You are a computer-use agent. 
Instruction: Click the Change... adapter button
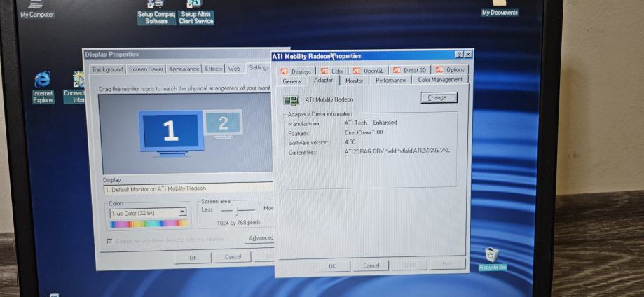[439, 98]
